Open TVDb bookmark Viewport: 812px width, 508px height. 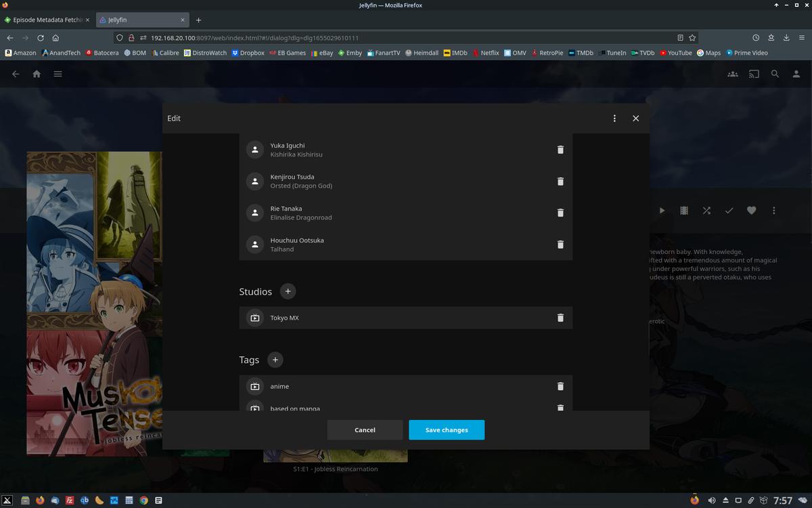point(643,53)
